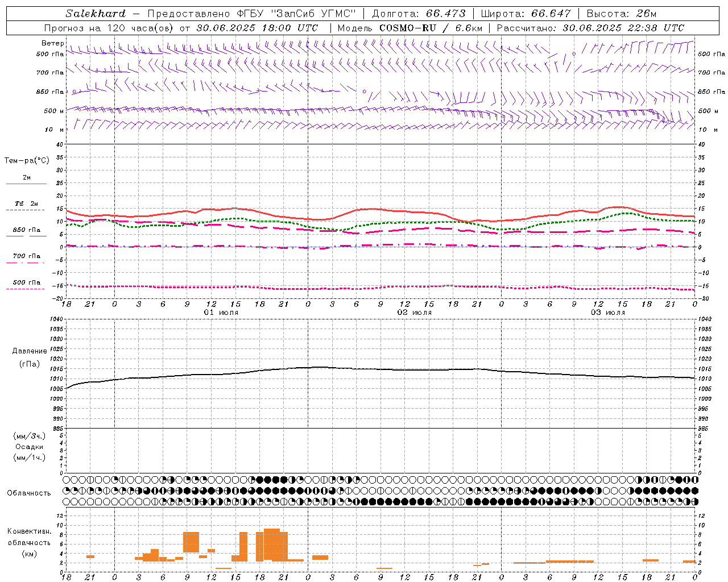728x582 pixels.
Task: Select the Осадки precipitation label
Action: click(x=30, y=447)
